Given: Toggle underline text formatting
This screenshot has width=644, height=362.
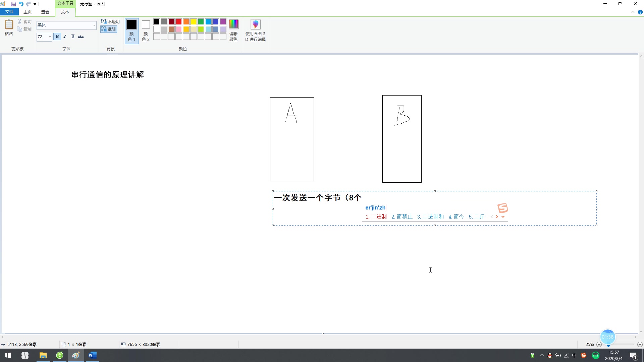Looking at the screenshot, I should pyautogui.click(x=73, y=37).
